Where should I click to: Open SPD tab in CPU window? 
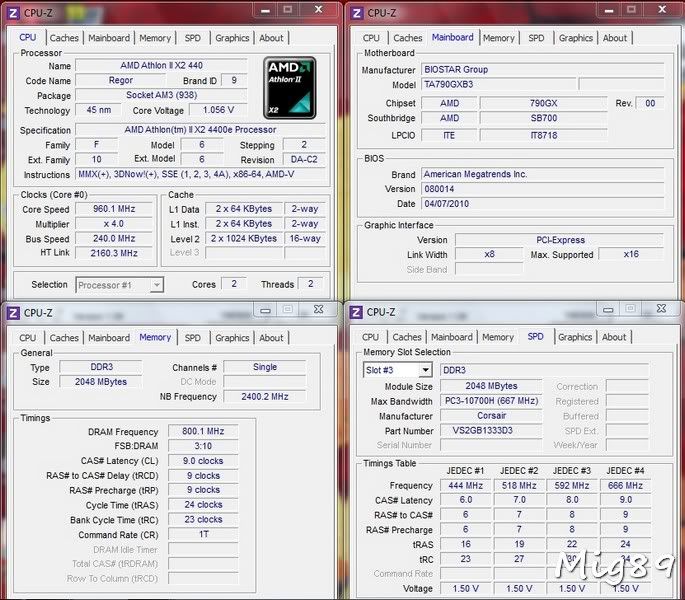192,38
